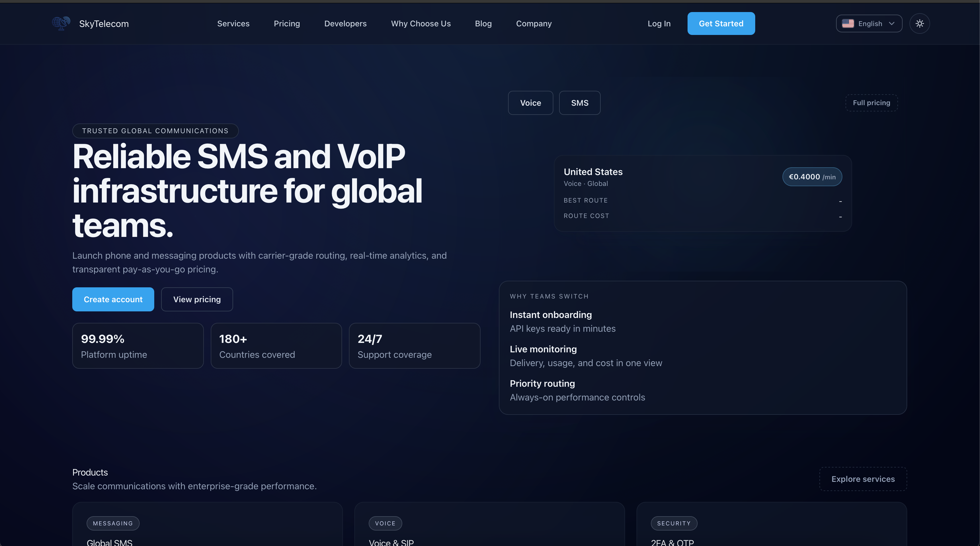The width and height of the screenshot is (980, 546).
Task: Click the Get Started button
Action: pos(721,23)
